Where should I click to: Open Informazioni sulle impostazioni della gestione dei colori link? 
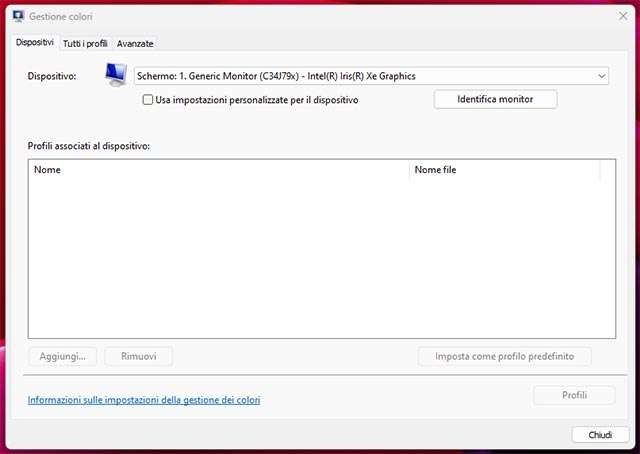144,400
